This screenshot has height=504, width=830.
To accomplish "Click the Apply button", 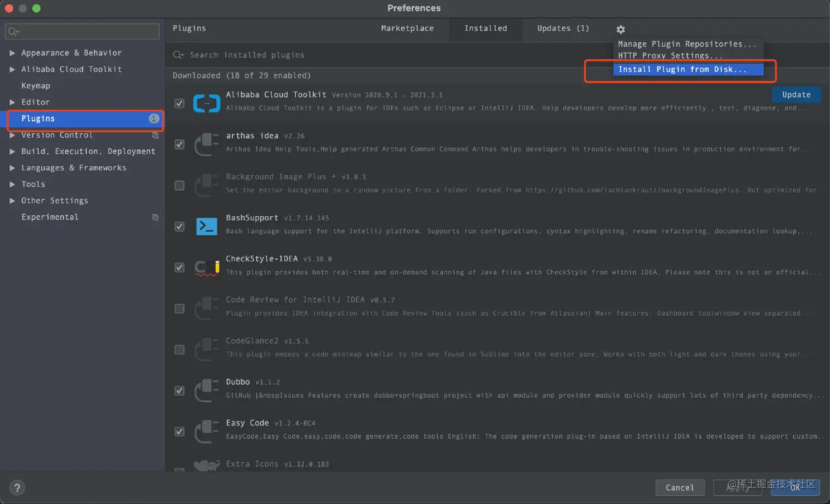I will 737,488.
